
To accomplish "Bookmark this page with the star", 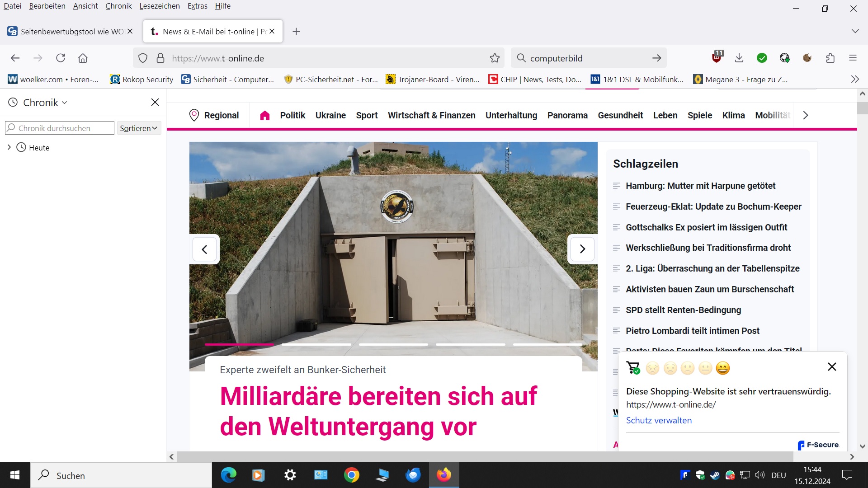I will [495, 58].
